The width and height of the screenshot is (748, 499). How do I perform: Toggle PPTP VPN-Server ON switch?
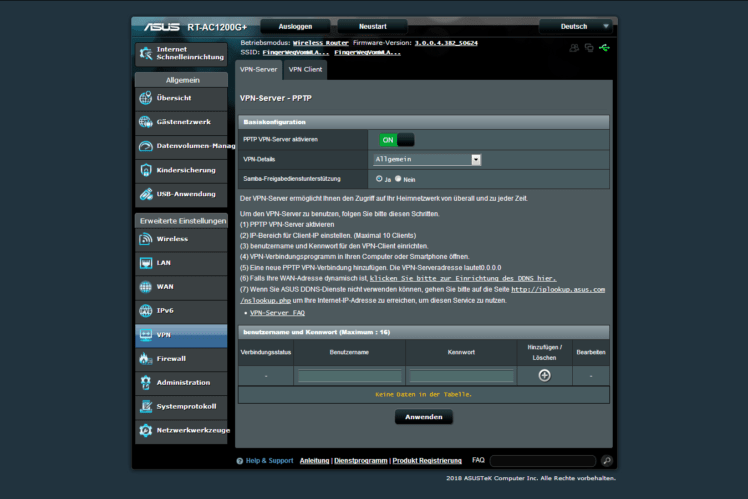pos(396,140)
